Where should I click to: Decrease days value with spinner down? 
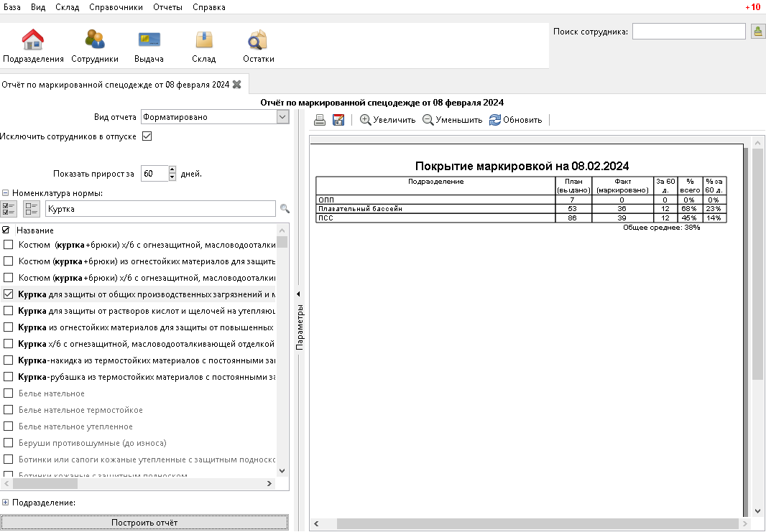[172, 177]
